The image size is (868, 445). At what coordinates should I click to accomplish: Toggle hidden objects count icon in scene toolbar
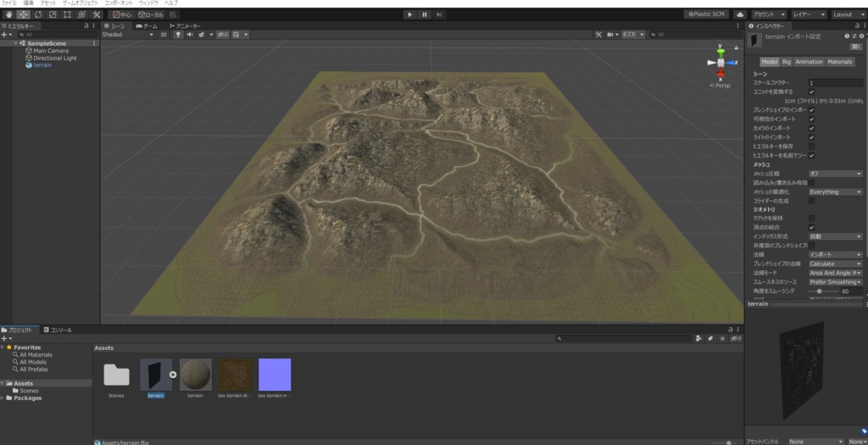tap(223, 34)
